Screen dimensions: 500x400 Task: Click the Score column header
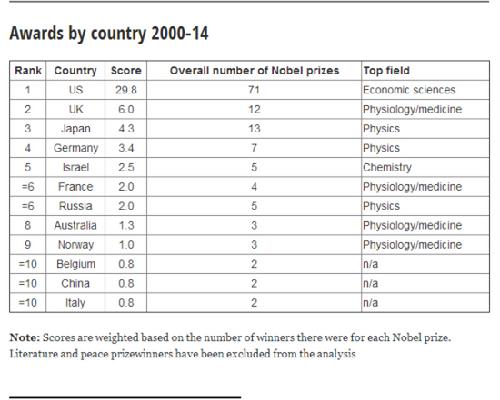(x=126, y=71)
